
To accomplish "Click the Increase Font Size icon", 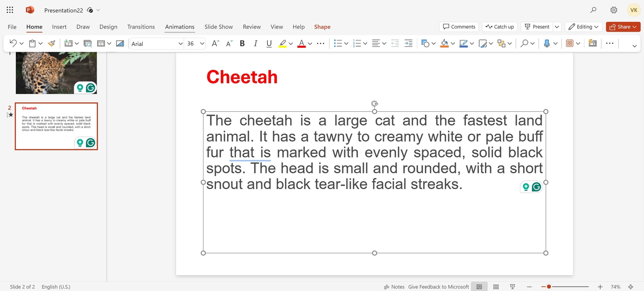I will [215, 44].
